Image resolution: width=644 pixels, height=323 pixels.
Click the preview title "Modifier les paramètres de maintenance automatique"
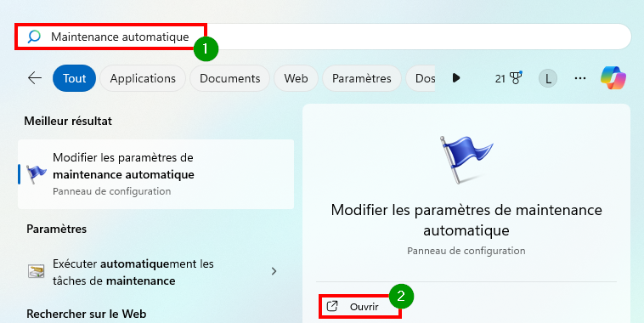pos(466,220)
